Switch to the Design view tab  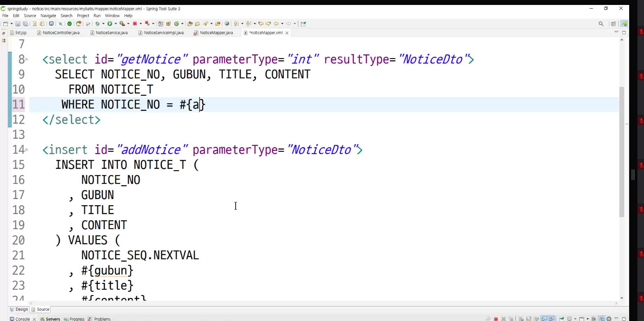[x=19, y=309]
